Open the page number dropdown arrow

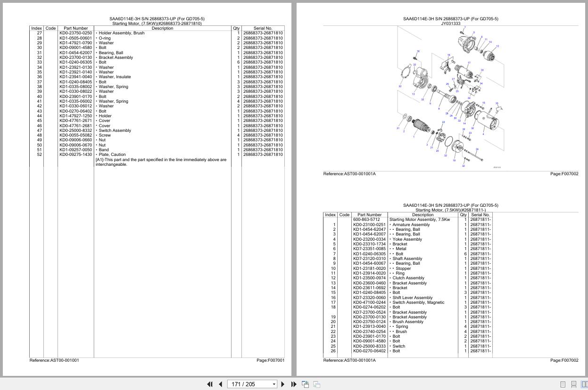274,384
